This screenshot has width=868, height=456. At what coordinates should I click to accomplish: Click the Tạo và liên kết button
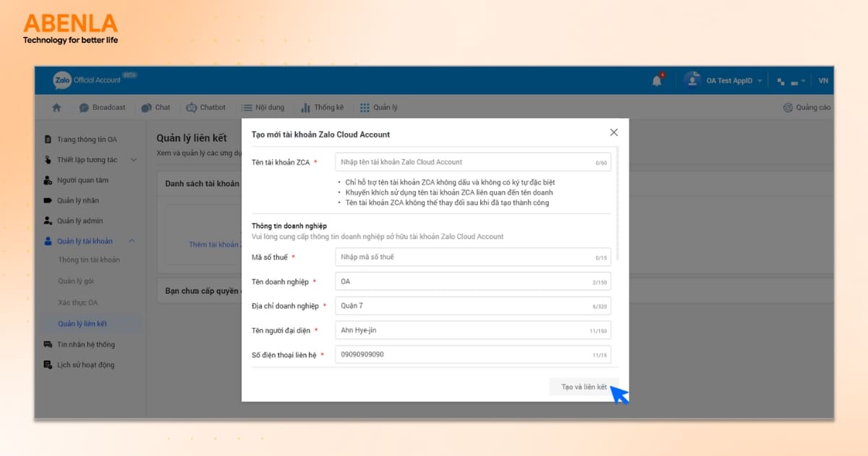coord(584,387)
